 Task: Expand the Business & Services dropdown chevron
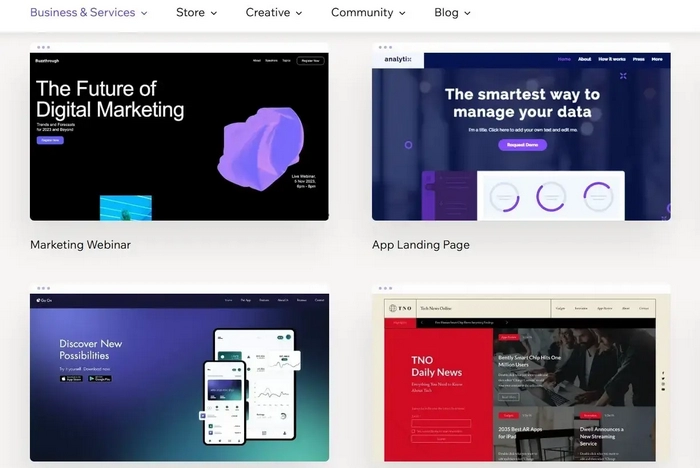pos(144,13)
